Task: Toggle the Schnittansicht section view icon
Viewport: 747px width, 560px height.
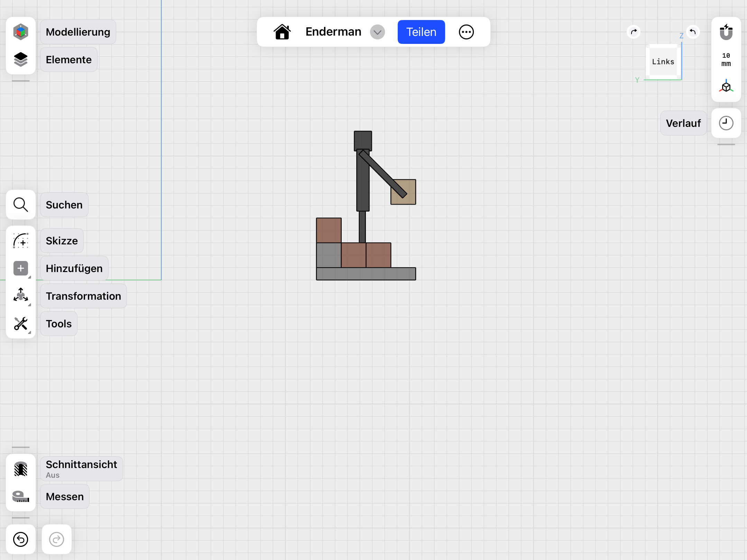Action: 21,469
